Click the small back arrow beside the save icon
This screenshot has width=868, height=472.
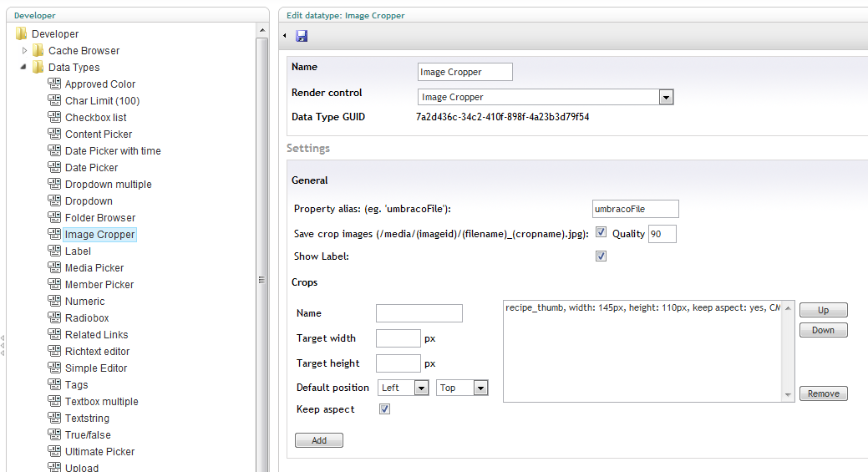tap(285, 36)
